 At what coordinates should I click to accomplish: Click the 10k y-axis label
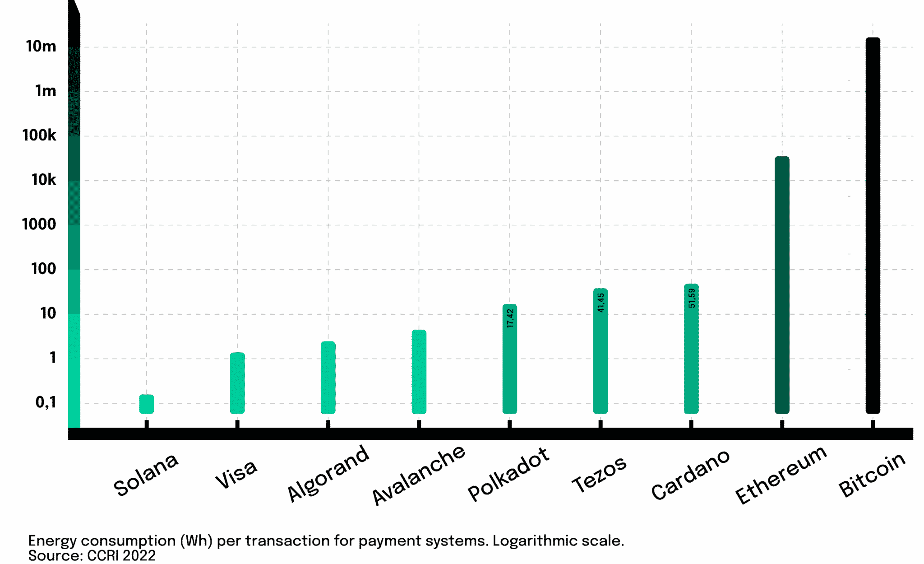(44, 180)
